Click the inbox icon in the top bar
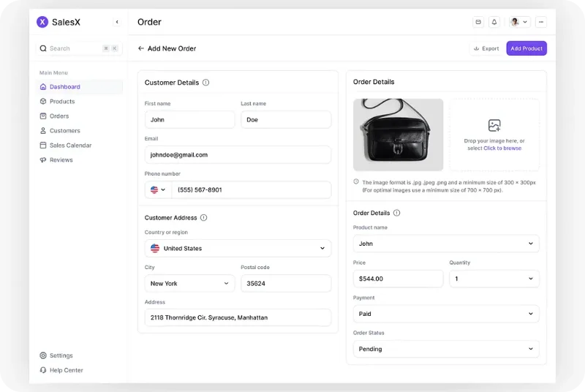Screen dimensions: 585x392 point(478,22)
